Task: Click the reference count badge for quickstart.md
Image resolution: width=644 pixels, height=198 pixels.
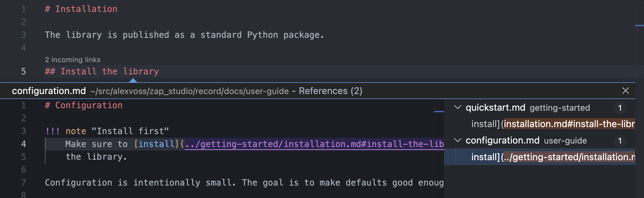Action: tap(620, 108)
